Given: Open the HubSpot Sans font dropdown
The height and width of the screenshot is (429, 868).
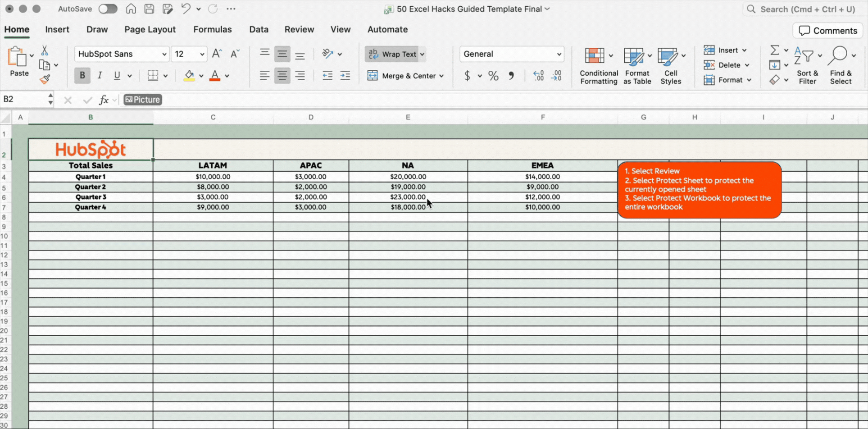Looking at the screenshot, I should click(x=164, y=54).
